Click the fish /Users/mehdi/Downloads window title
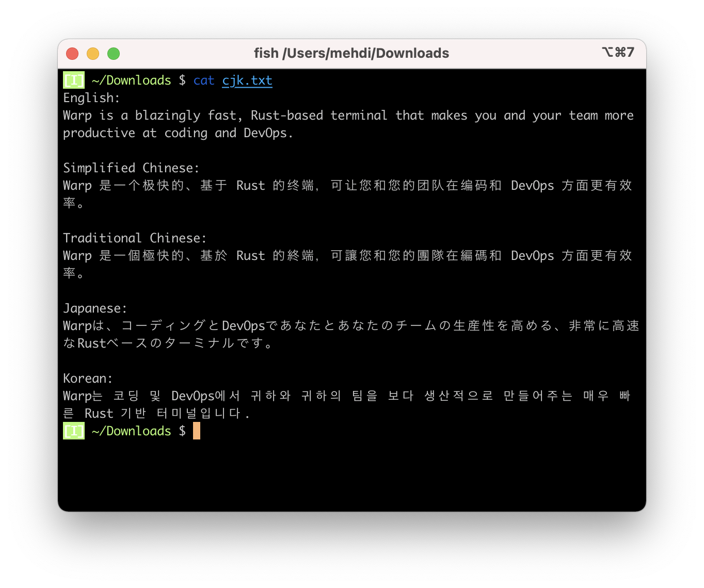The image size is (704, 588). pyautogui.click(x=351, y=53)
